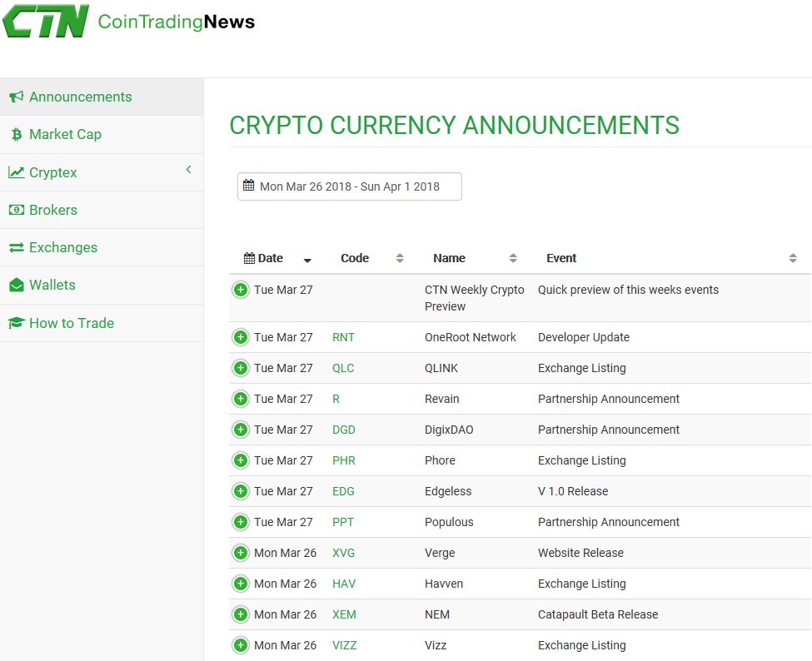Expand the Phore row plus icon
The width and height of the screenshot is (812, 661).
(241, 460)
